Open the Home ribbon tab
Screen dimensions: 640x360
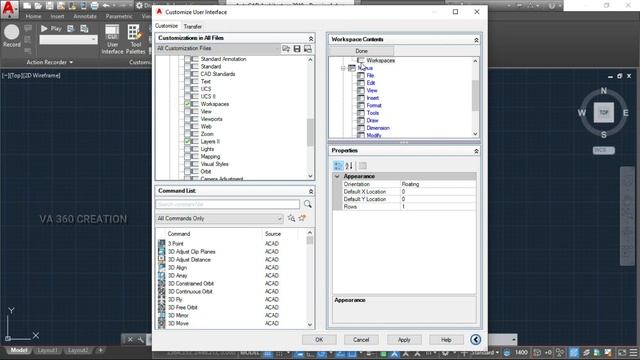coord(33,16)
